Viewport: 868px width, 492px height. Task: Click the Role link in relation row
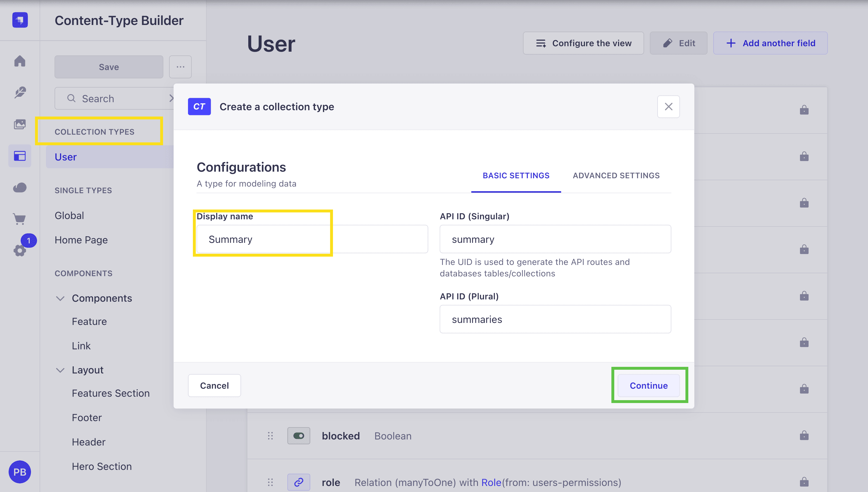coord(491,482)
